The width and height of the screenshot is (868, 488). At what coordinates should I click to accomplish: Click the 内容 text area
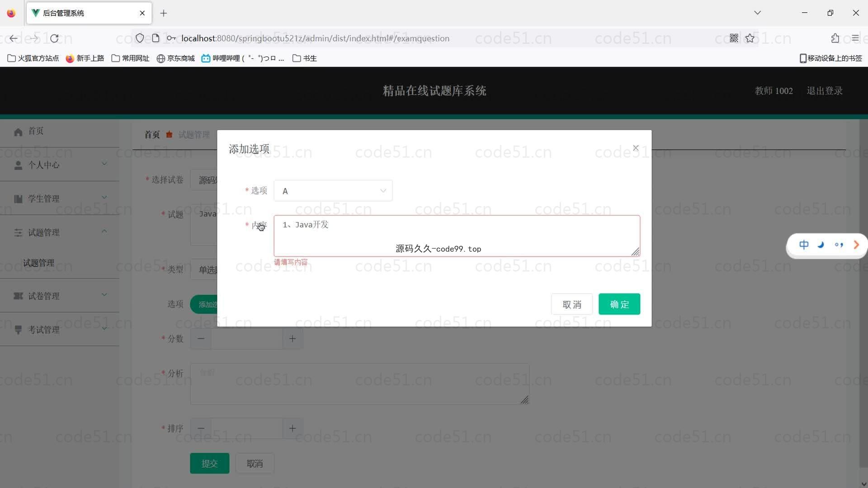pyautogui.click(x=457, y=236)
